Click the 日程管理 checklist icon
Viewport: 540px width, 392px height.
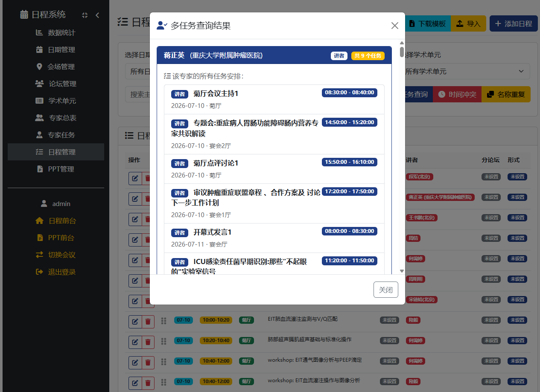(39, 152)
